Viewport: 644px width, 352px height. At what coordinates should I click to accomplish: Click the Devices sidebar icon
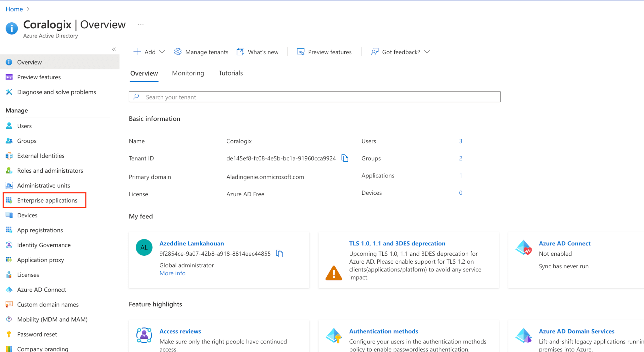coord(9,215)
